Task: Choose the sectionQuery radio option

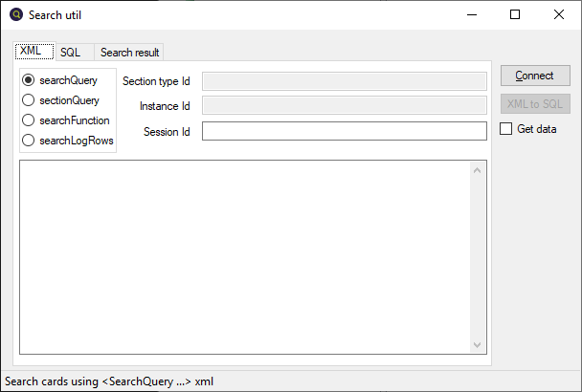Action: pyautogui.click(x=29, y=100)
